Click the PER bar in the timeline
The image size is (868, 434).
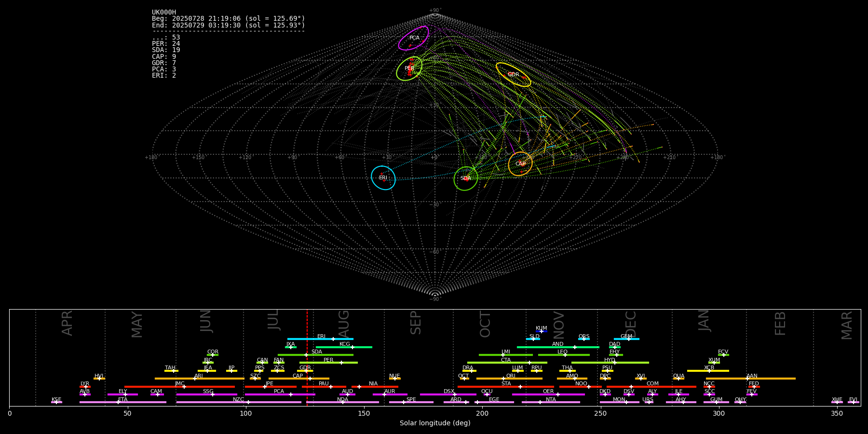tap(328, 363)
